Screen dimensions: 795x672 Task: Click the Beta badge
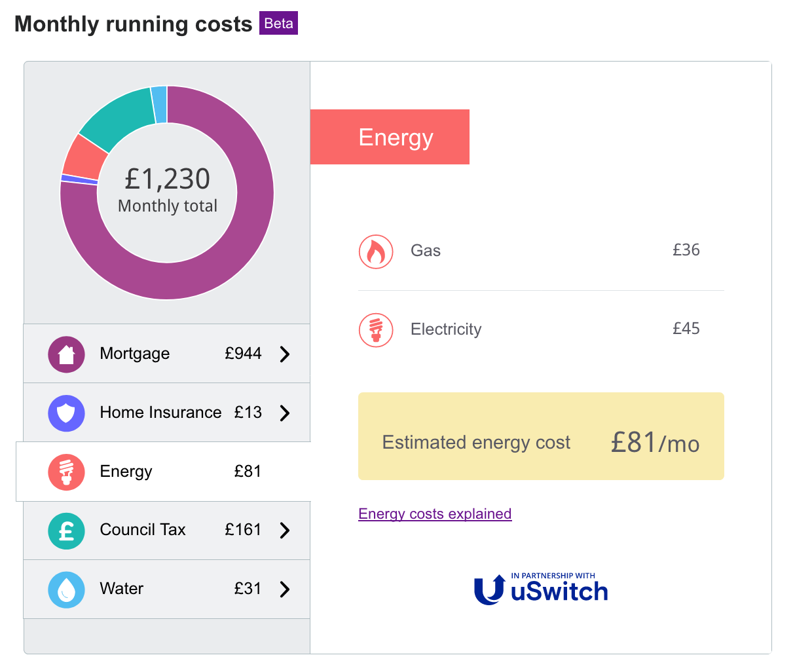[278, 24]
